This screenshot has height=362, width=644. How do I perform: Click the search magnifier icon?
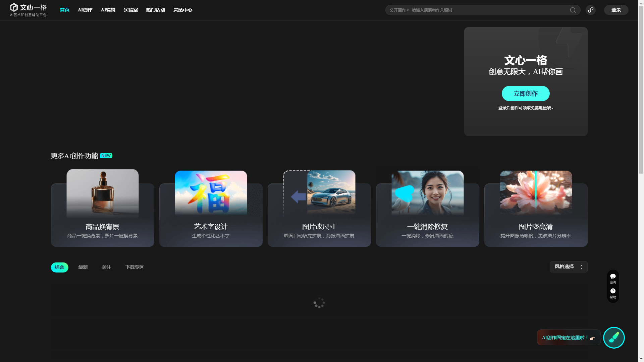tap(573, 10)
